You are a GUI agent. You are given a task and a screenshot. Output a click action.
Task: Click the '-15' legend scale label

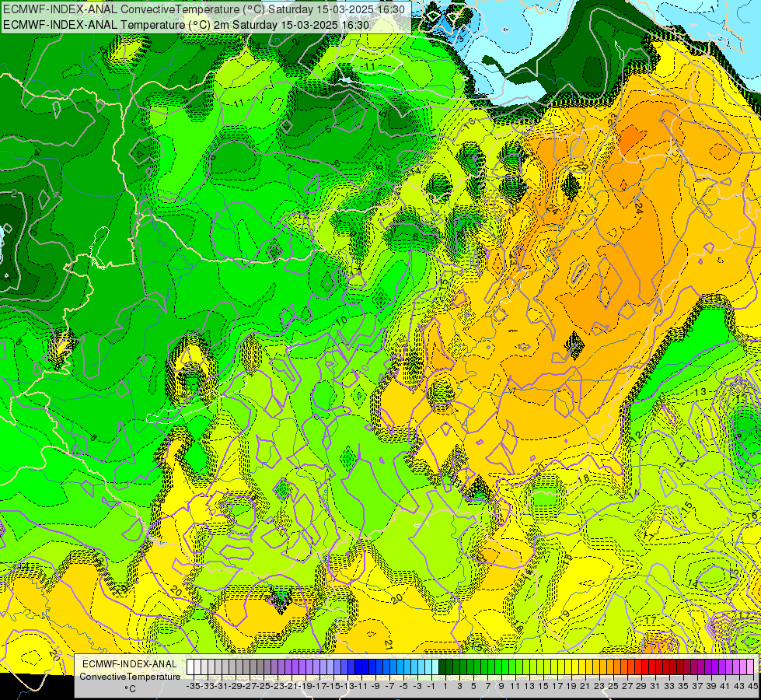333,687
